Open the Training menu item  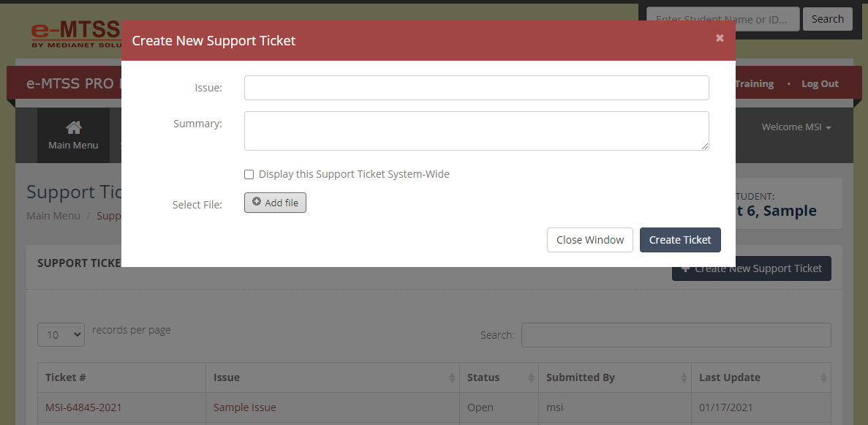pyautogui.click(x=755, y=83)
